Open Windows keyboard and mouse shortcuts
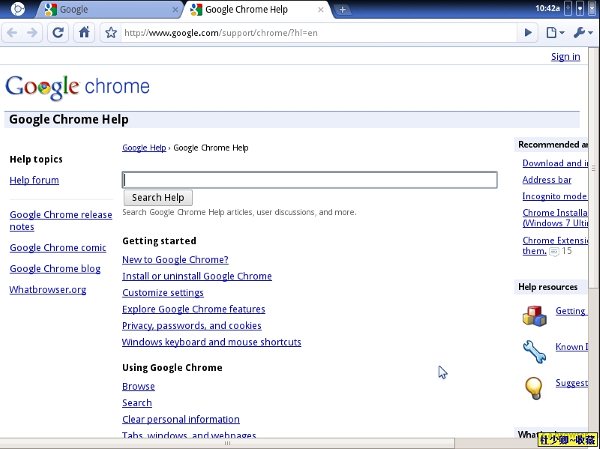 (x=212, y=342)
